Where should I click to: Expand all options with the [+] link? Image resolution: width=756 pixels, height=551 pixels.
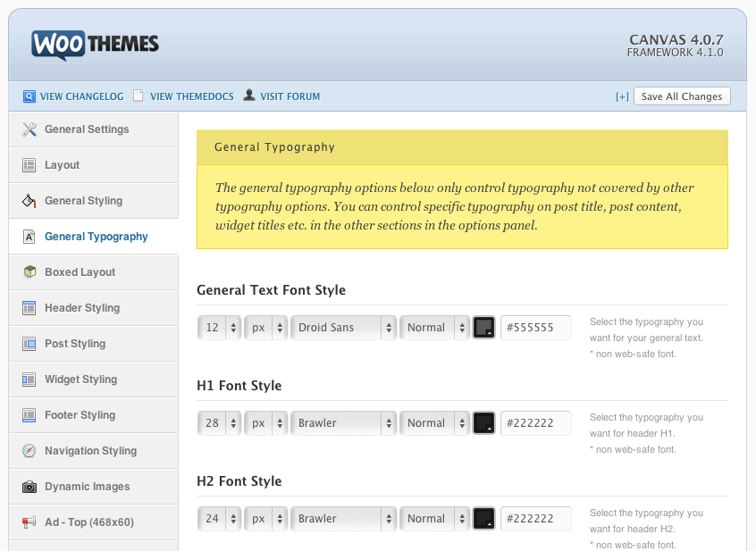(x=623, y=96)
